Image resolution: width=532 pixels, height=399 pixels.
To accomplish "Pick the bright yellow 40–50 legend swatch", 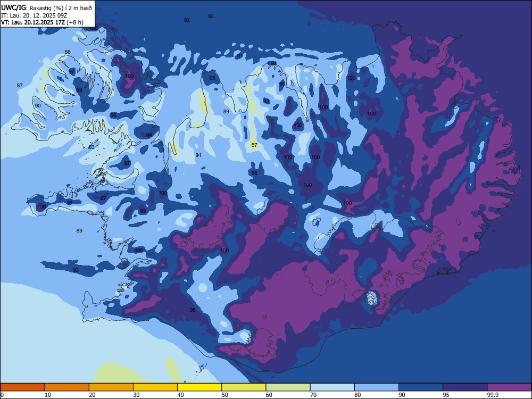I will [199, 387].
